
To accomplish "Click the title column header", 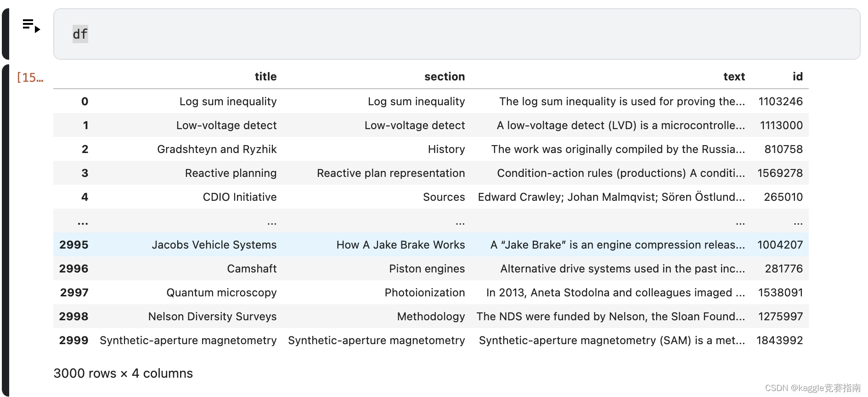I will (265, 77).
